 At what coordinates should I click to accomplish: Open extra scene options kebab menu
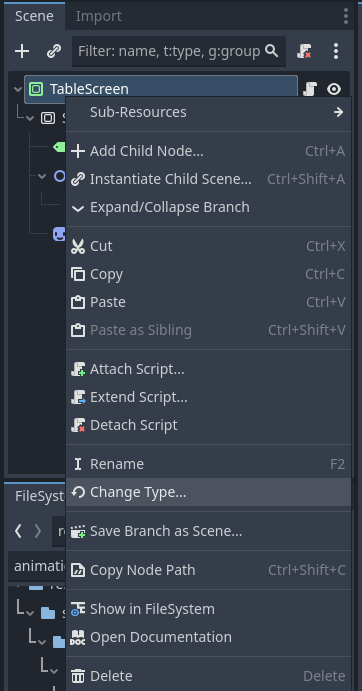(x=336, y=52)
